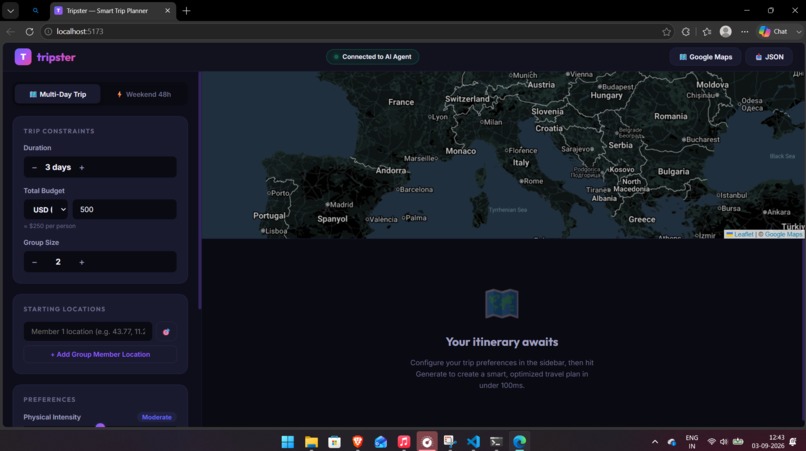This screenshot has height=451, width=806.
Task: Decrease trip duration with minus
Action: pyautogui.click(x=34, y=168)
